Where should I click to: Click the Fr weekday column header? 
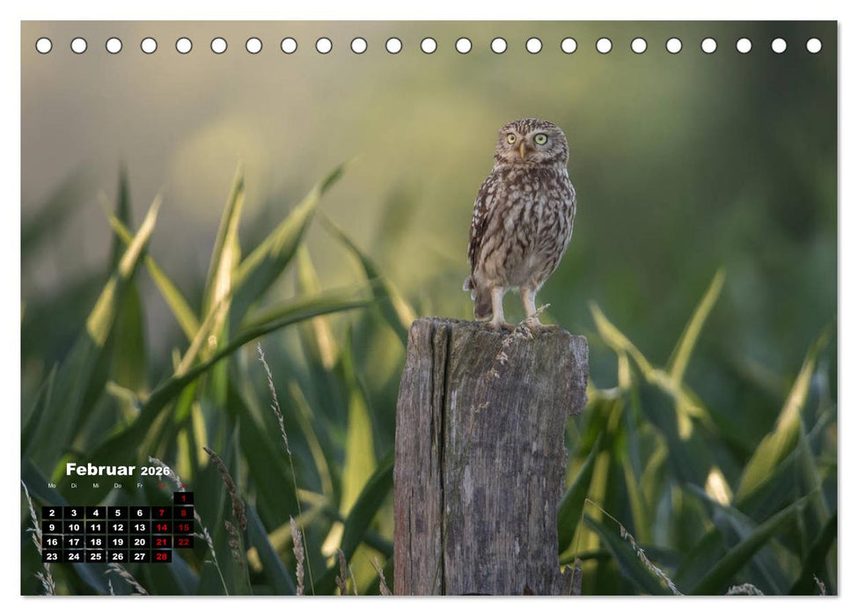(x=139, y=486)
